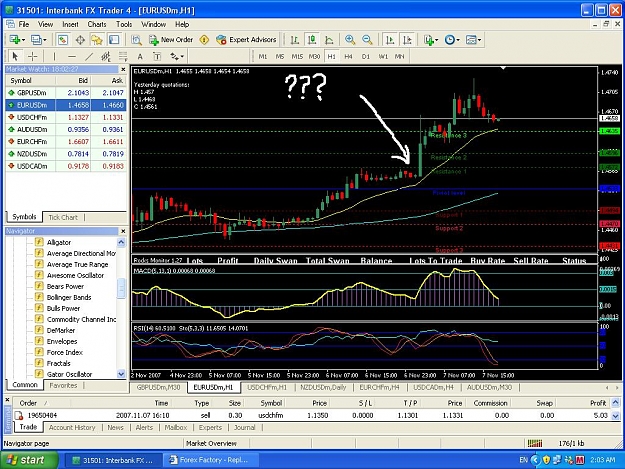Screen dimensions: 625x469
Task: Open the USDCHFm,H1 chart tab
Action: (x=267, y=387)
